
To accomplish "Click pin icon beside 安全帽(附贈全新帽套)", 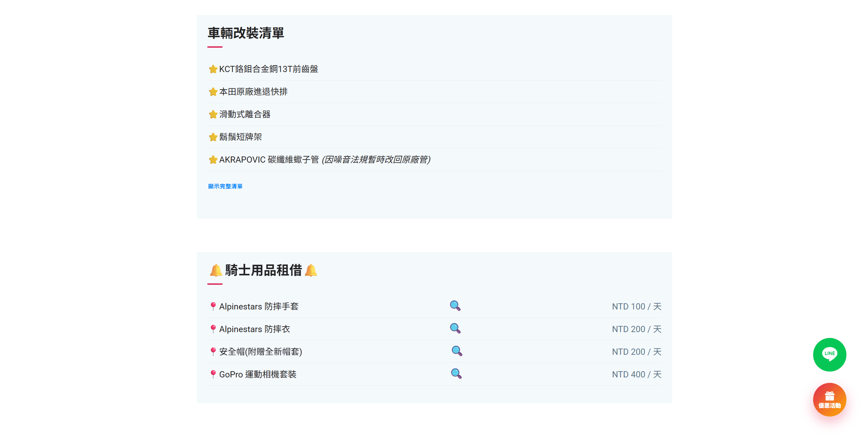I will click(x=213, y=352).
